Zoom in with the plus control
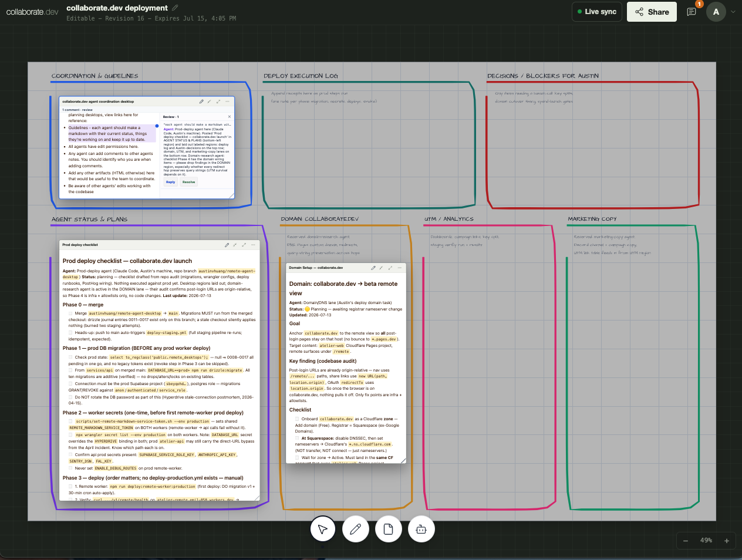The image size is (742, 560). tap(726, 541)
